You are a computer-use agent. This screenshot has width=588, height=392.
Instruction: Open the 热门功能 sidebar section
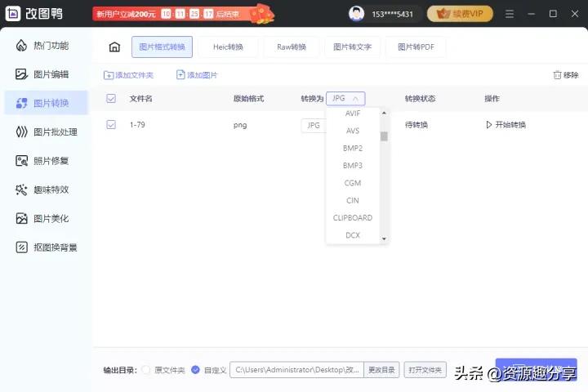point(42,46)
